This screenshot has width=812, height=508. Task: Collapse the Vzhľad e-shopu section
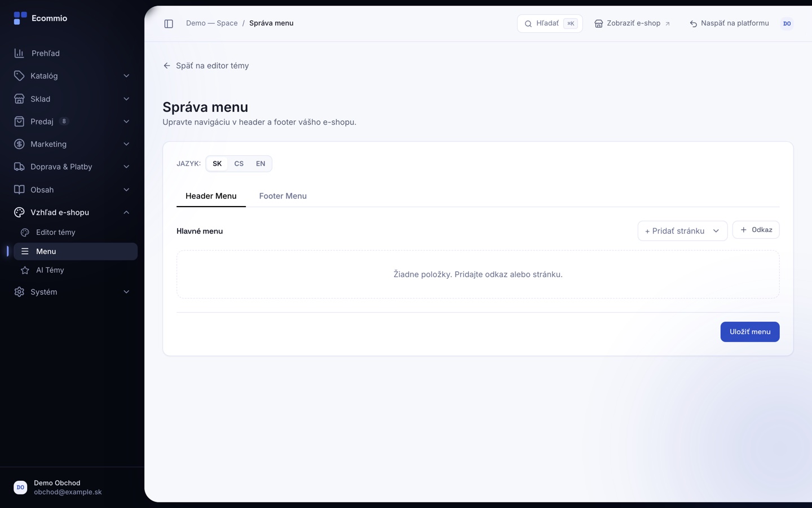[x=126, y=212]
